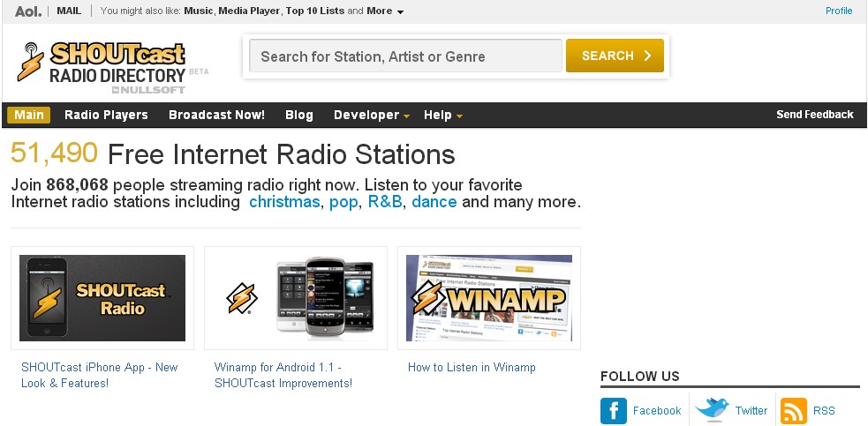Image resolution: width=868 pixels, height=426 pixels.
Task: Open the MAIL link in the Aol bar
Action: tap(69, 11)
